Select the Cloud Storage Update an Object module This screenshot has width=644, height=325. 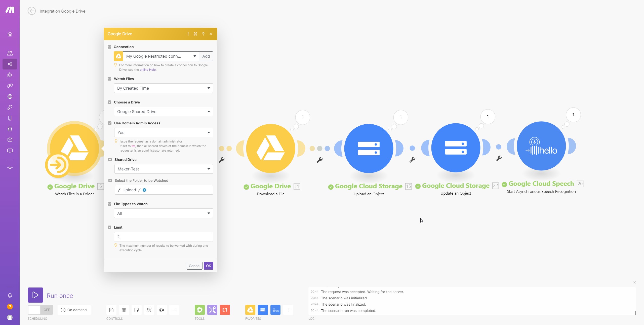coord(456,148)
